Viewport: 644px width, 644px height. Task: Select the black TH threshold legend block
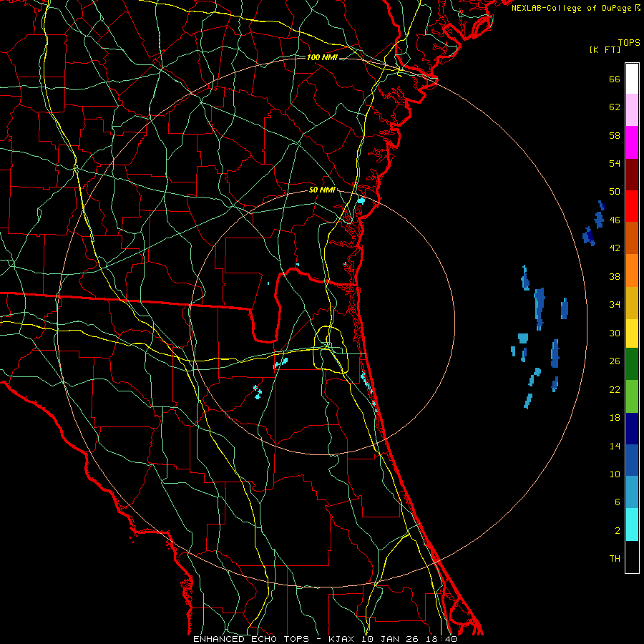632,557
